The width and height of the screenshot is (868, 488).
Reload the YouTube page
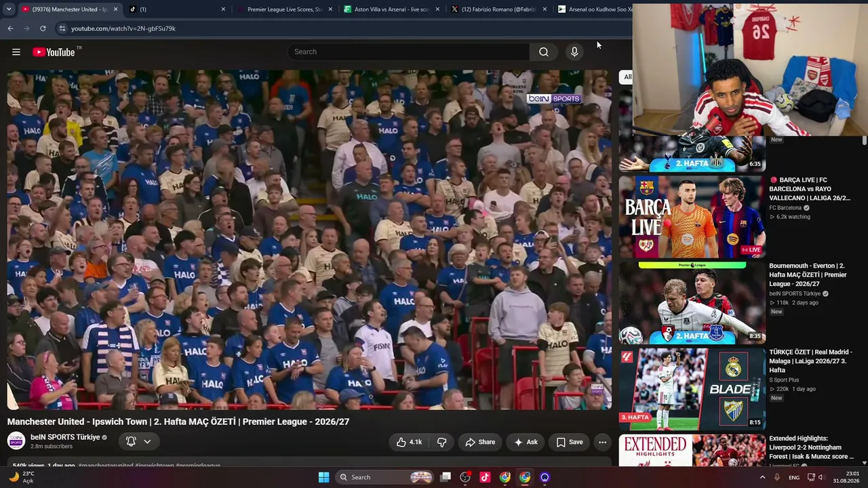[x=43, y=28]
